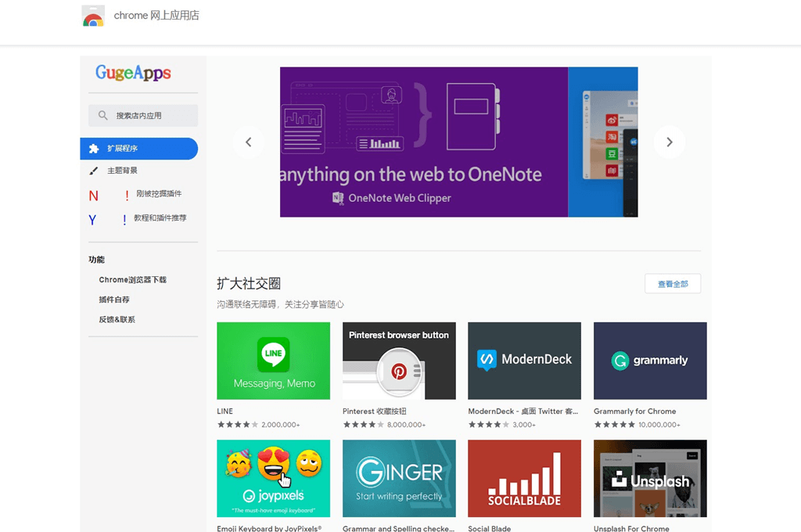Click the chrome 网上应用店 header title
This screenshot has height=532, width=801.
click(x=156, y=16)
